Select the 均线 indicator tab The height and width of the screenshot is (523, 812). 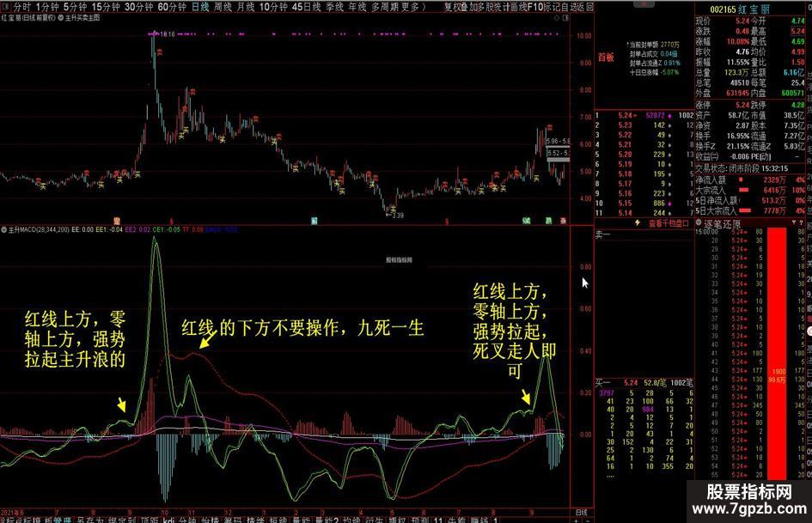click(351, 520)
